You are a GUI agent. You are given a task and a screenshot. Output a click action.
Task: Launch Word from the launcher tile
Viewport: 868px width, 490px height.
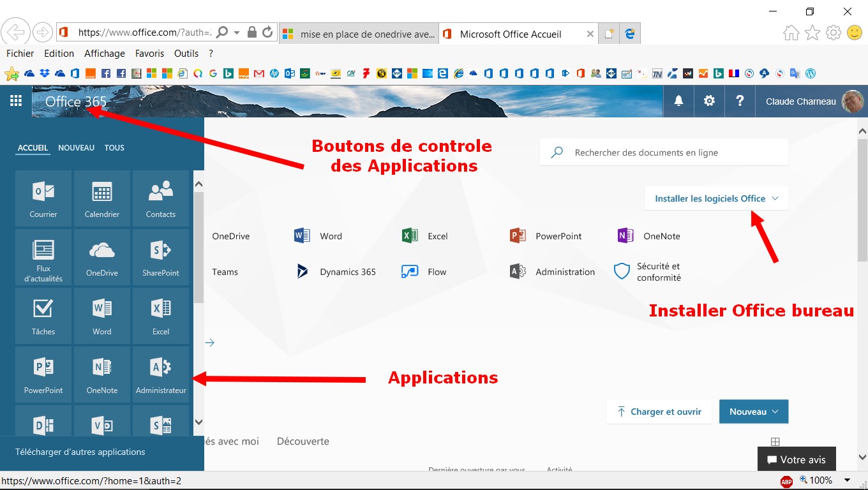point(102,316)
